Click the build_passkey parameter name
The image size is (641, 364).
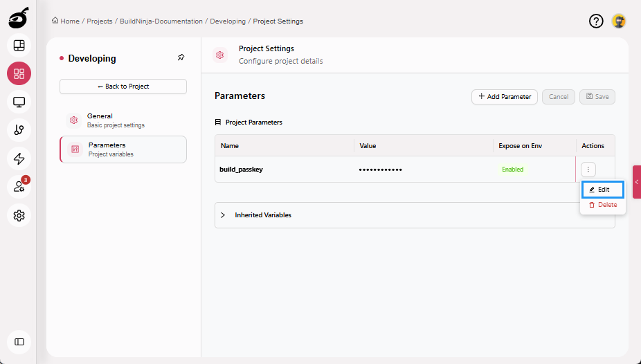tap(241, 169)
